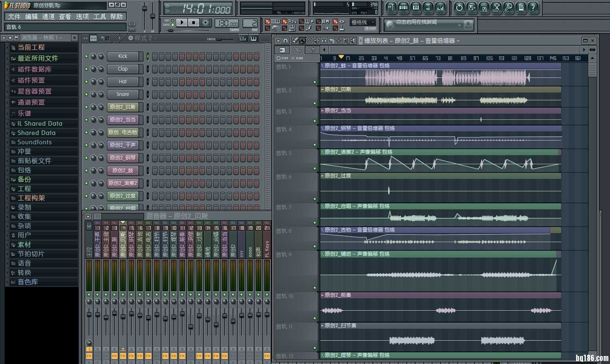This screenshot has height=364, width=610.
Task: Toggle the playlist snap magnet icon
Action: pos(286,41)
